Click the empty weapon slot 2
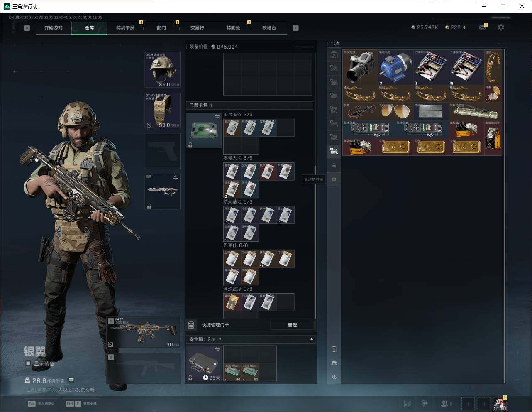Viewport: 532px width, 412px height. click(144, 368)
